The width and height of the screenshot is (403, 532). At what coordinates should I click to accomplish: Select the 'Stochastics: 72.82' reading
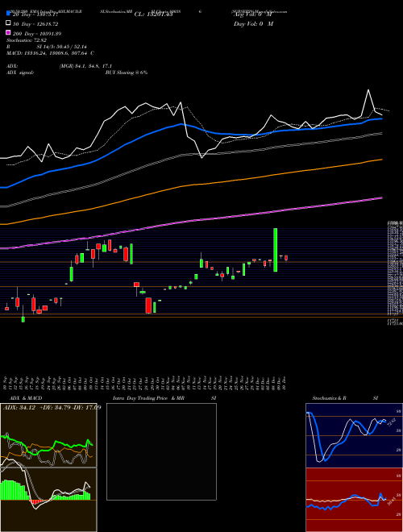click(27, 40)
